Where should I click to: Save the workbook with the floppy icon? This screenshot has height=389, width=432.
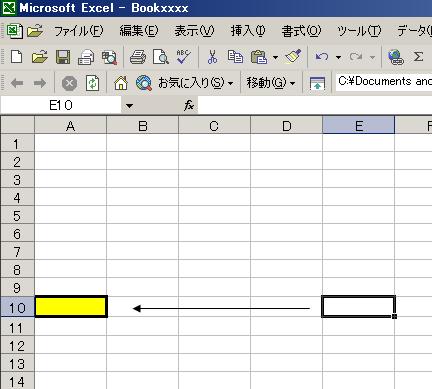click(63, 57)
